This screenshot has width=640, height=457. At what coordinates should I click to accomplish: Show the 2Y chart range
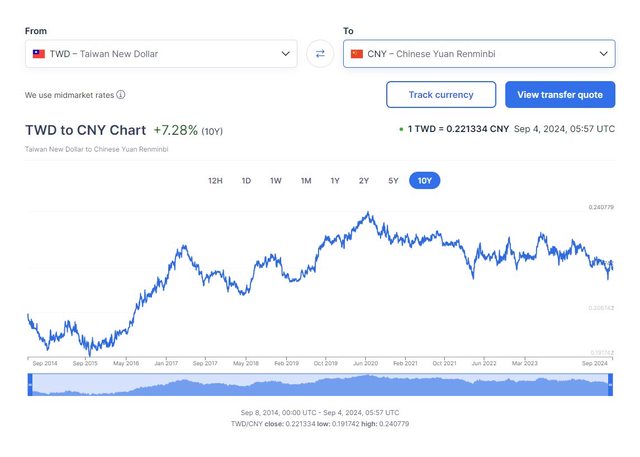pos(364,181)
